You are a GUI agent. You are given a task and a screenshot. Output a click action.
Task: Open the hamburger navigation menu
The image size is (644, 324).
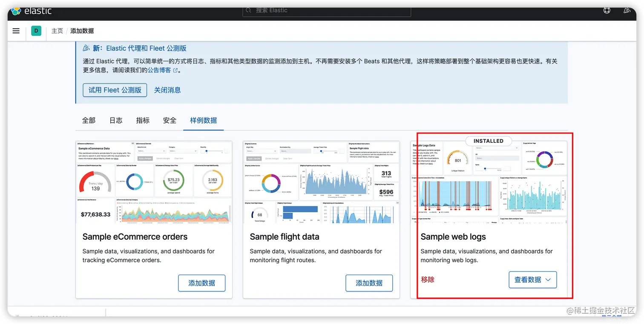coord(16,31)
